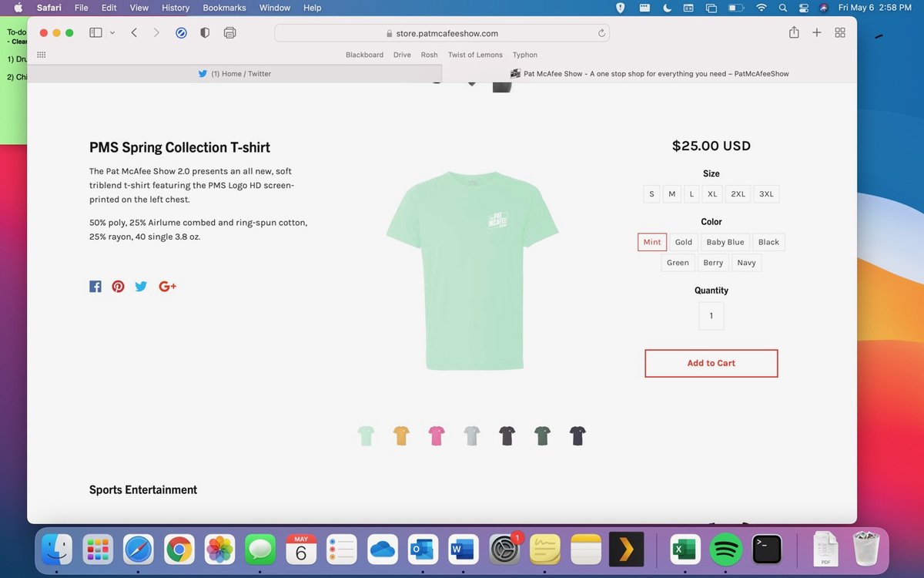The height and width of the screenshot is (578, 924).
Task: Select the Baby Blue color option
Action: tap(725, 242)
